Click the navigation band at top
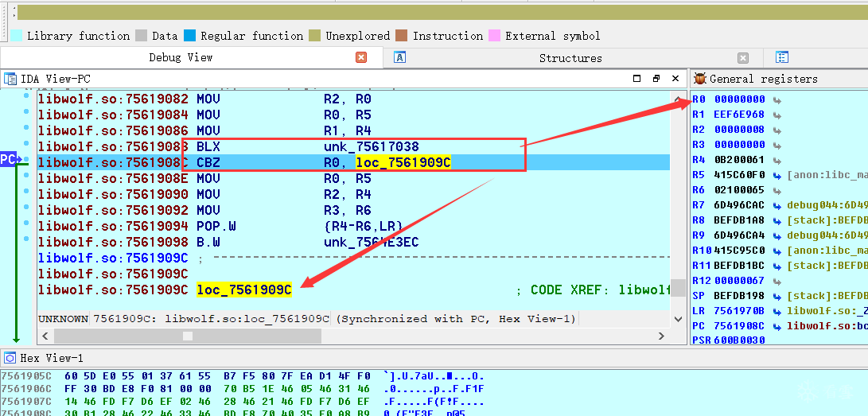 coord(442,12)
